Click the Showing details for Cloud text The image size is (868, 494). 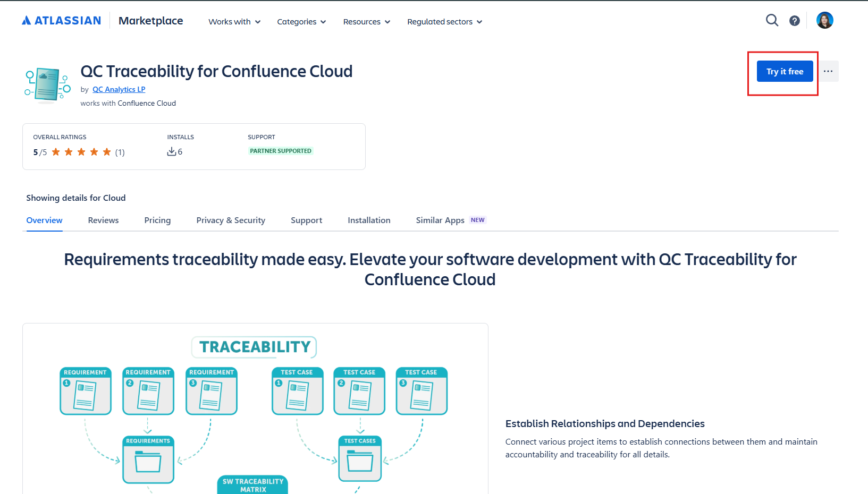pos(76,198)
